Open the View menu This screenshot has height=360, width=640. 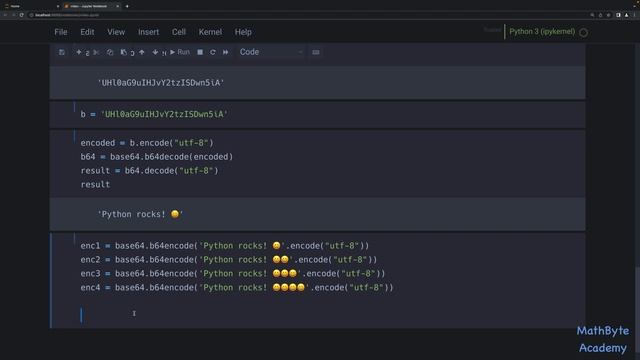(116, 32)
